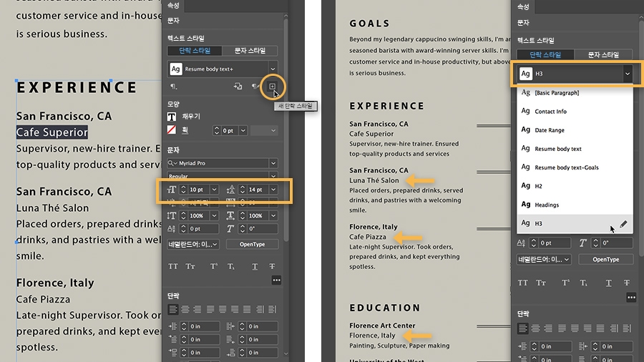Toggle All Caps in right panel

(x=522, y=283)
